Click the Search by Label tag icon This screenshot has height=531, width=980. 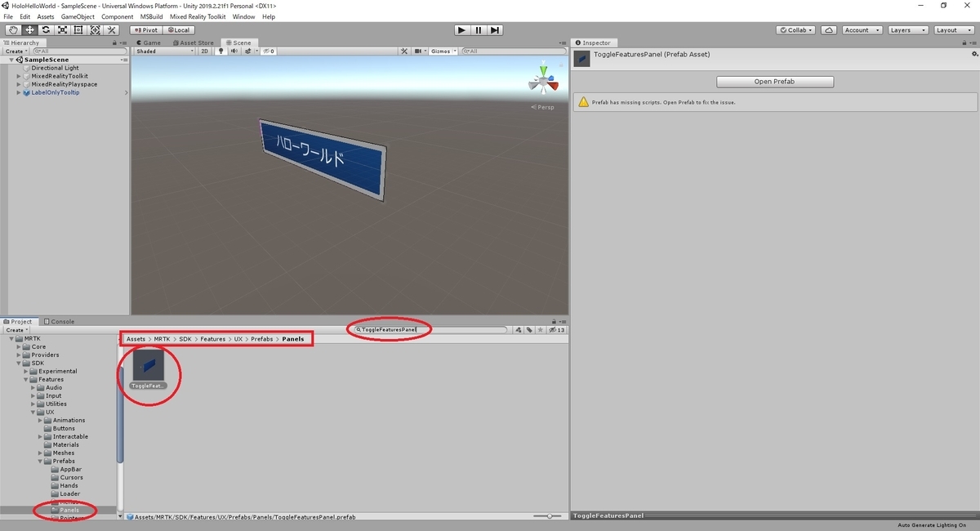529,330
